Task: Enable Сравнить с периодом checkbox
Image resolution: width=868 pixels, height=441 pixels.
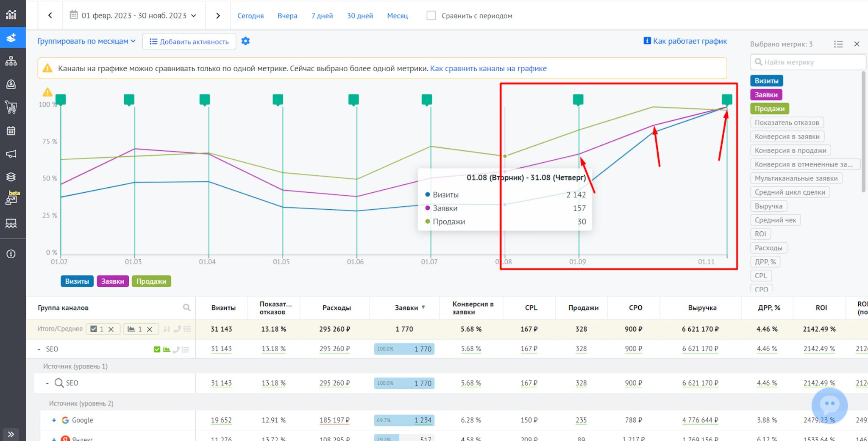Action: coord(431,15)
